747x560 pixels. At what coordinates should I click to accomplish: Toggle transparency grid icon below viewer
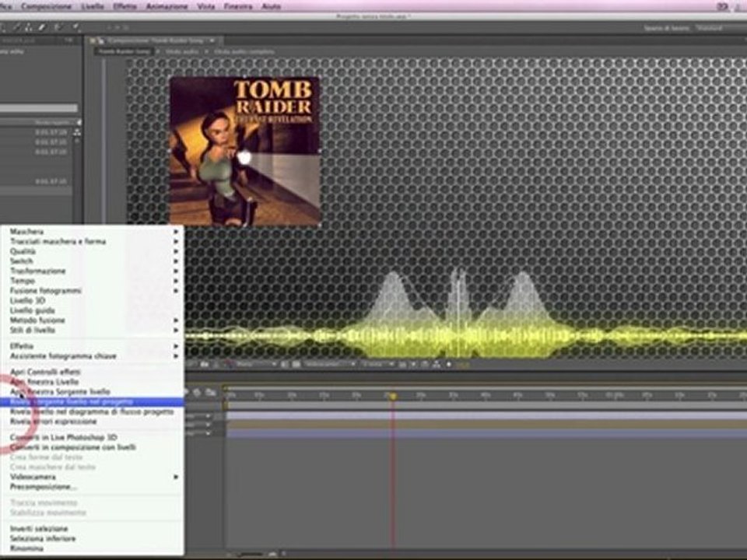point(296,364)
